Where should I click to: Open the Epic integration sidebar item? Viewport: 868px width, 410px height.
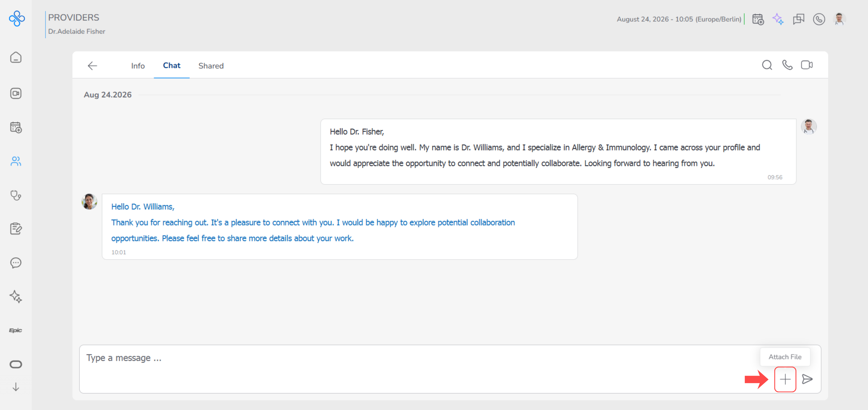pos(15,330)
